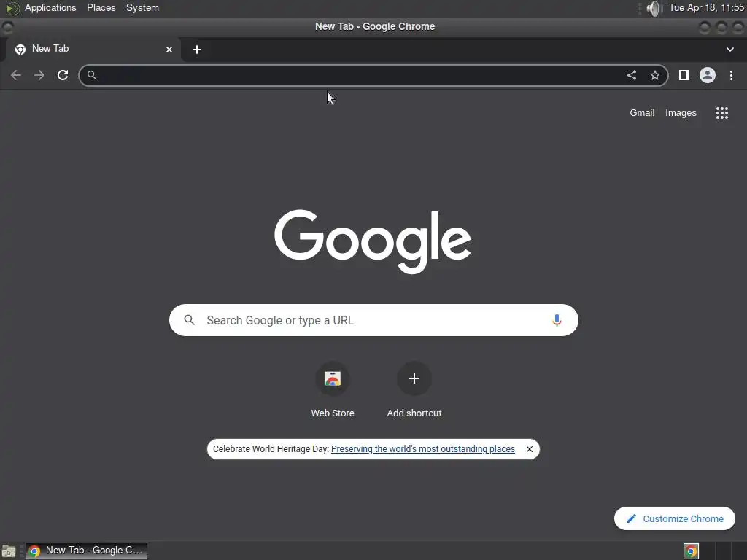Click the Add shortcut plus icon
The image size is (747, 560).
coord(414,378)
